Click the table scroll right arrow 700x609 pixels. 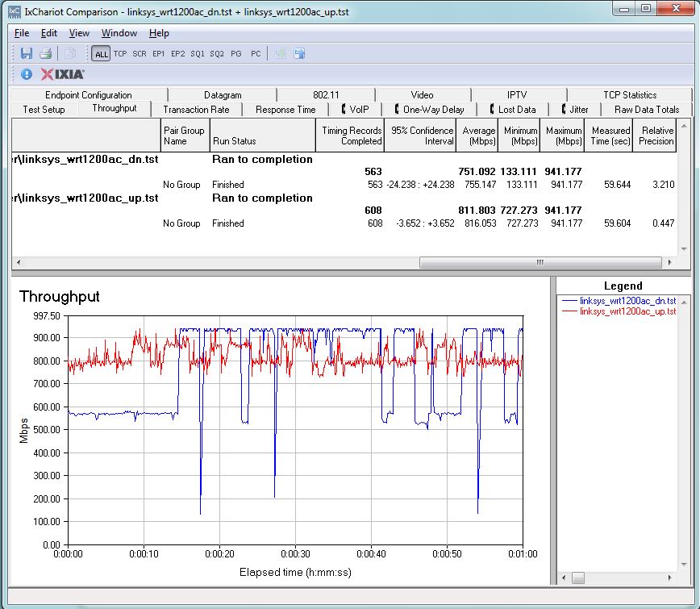[x=669, y=262]
